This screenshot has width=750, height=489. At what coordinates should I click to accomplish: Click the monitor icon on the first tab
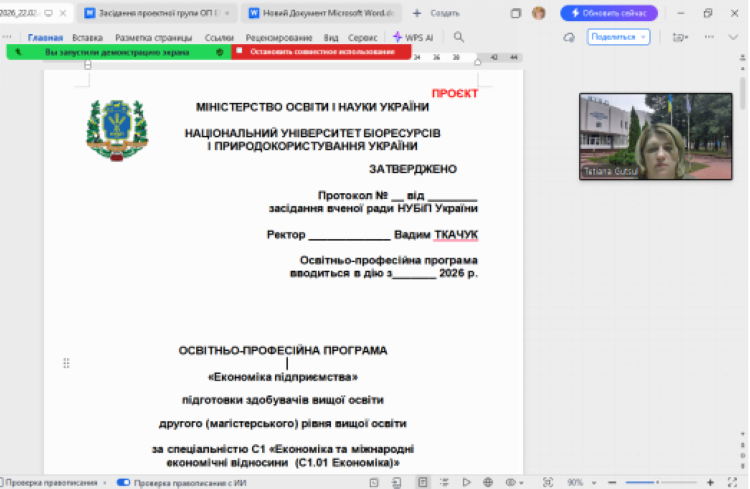48,13
